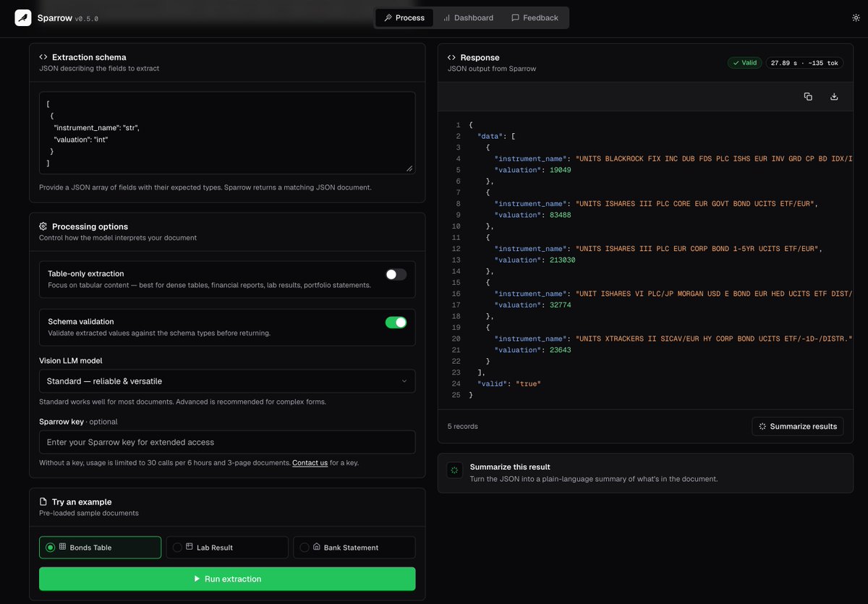Click the sparkle icon beside Summarize this result
This screenshot has height=604, width=868.
point(454,470)
